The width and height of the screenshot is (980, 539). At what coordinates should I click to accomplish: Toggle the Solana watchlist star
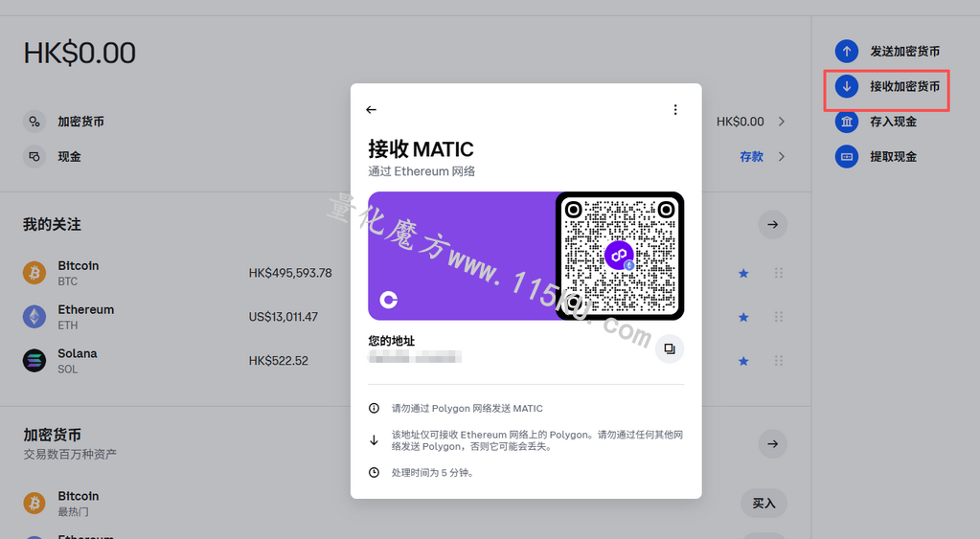[743, 360]
